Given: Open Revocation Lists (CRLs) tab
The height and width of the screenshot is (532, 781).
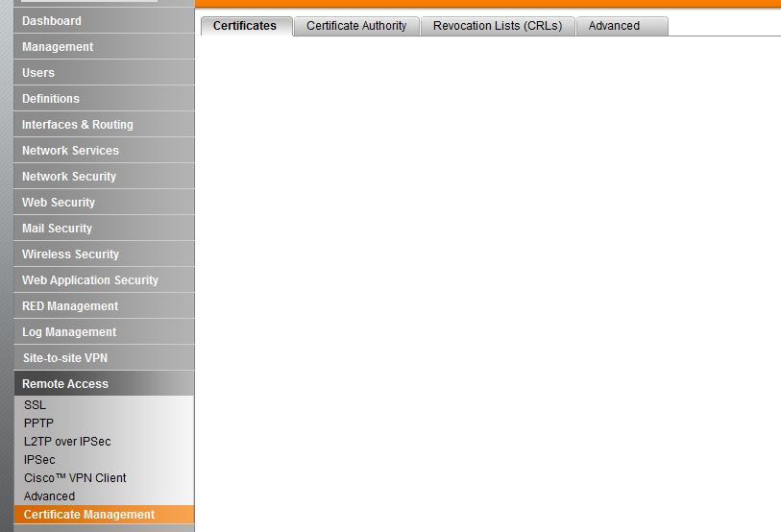Looking at the screenshot, I should pyautogui.click(x=498, y=26).
